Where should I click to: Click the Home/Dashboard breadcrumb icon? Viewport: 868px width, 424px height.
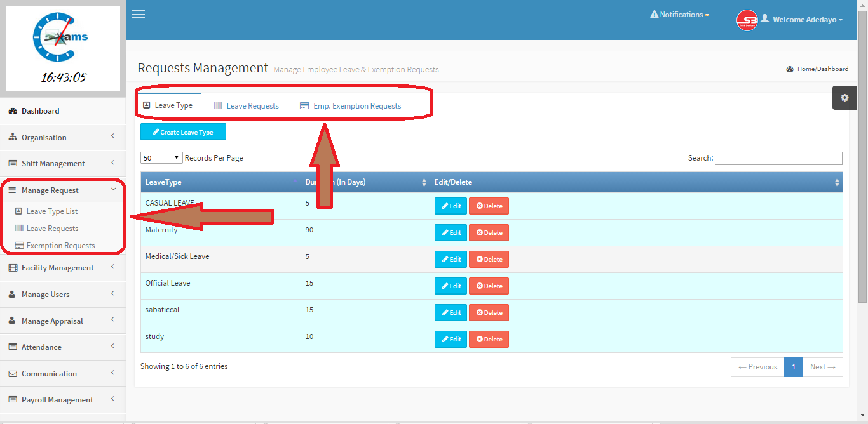790,69
